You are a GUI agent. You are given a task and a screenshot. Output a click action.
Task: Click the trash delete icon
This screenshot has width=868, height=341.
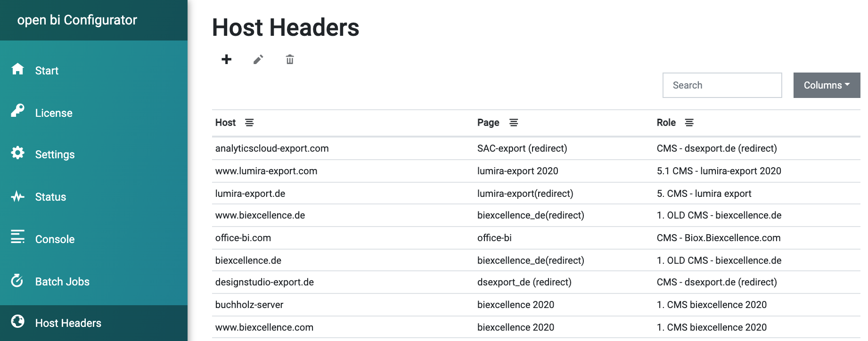tap(290, 59)
